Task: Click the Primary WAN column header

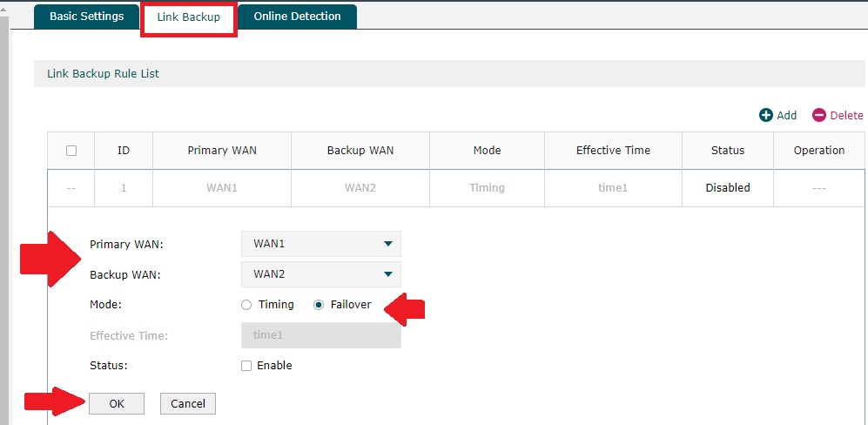Action: coord(222,150)
